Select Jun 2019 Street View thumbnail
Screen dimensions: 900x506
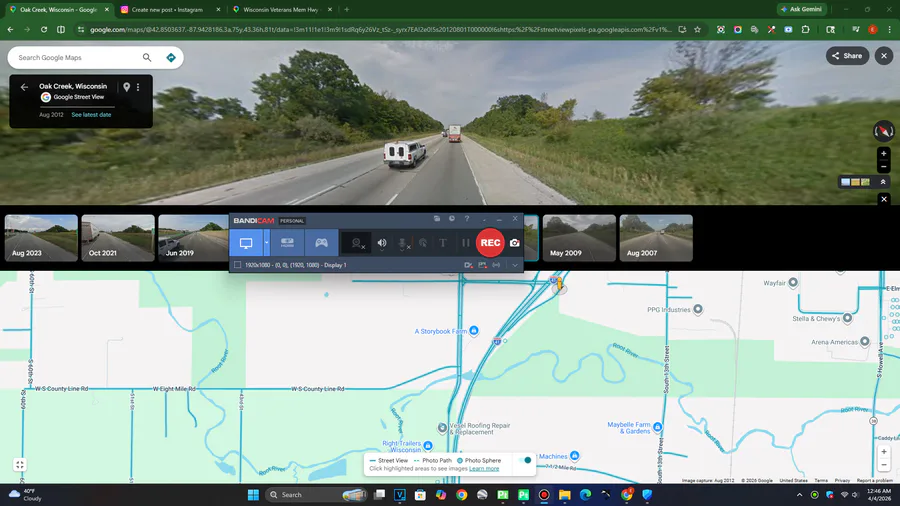click(194, 238)
